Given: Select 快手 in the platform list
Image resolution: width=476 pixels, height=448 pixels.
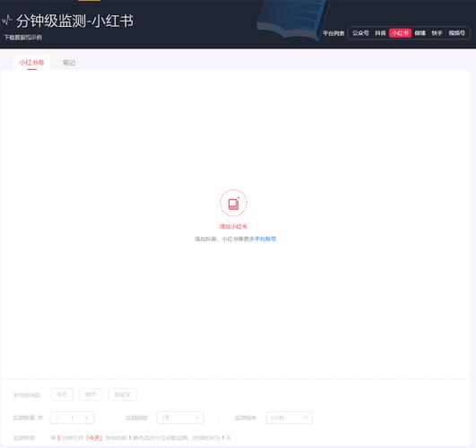Looking at the screenshot, I should pos(437,33).
